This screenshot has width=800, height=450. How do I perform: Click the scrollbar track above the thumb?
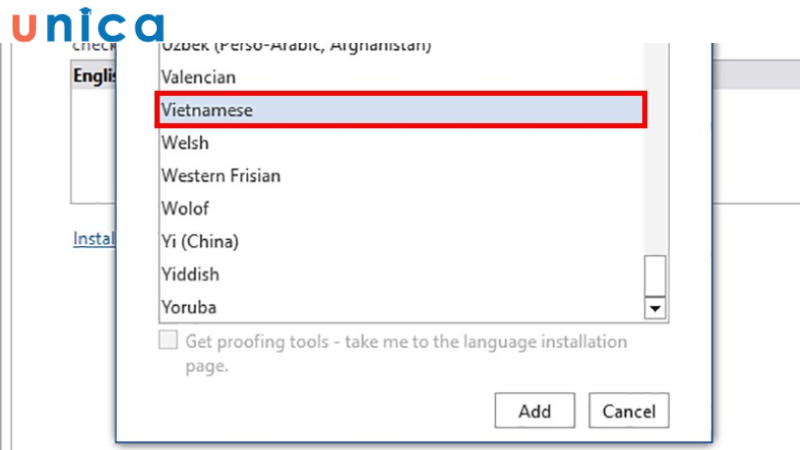point(655,150)
